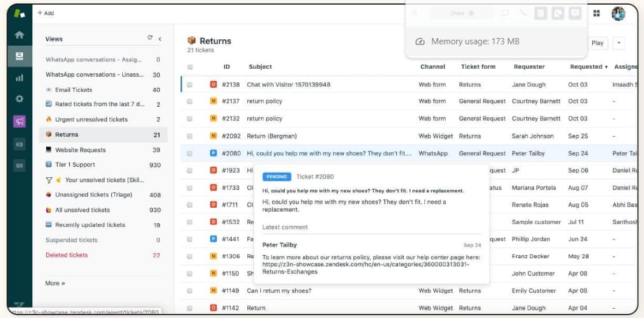Click the Channel column header
644x318 pixels.
[432, 66]
